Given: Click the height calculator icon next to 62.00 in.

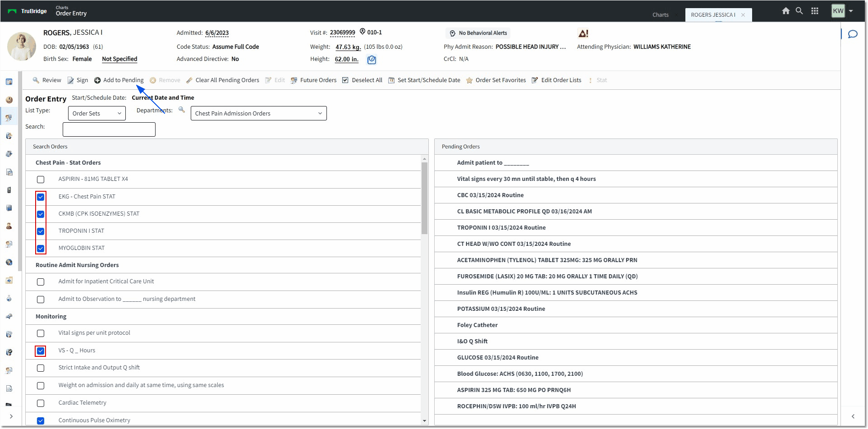Looking at the screenshot, I should (372, 60).
